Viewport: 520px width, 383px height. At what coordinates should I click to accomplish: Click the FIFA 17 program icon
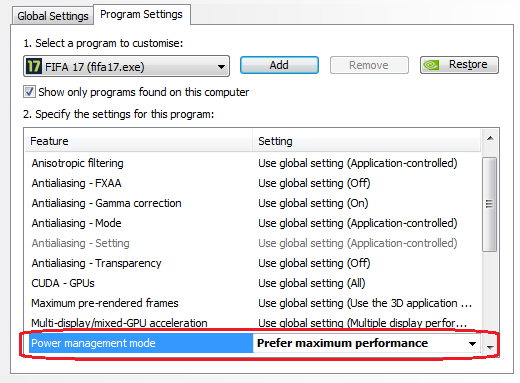pyautogui.click(x=34, y=66)
